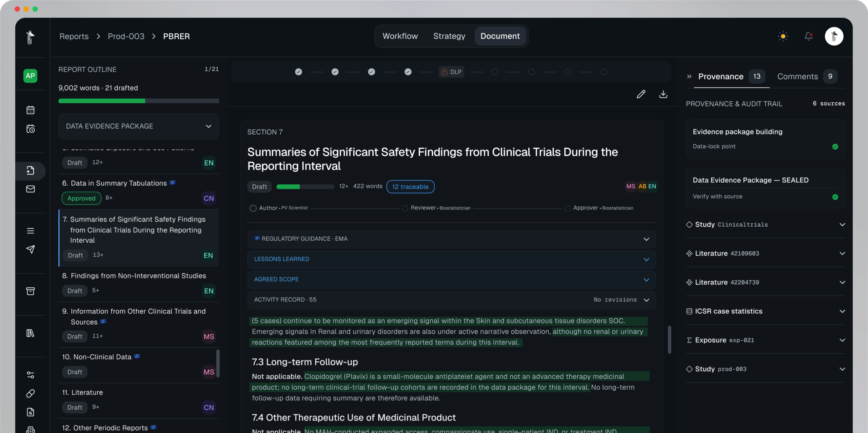Click the first completed workflow step checkmark
Screen dimensions: 868x433
[x=298, y=72]
